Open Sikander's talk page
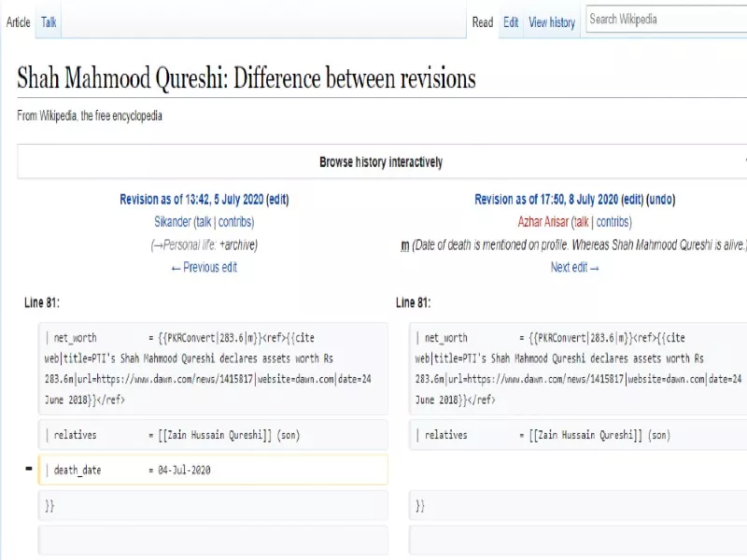Image resolution: width=747 pixels, height=560 pixels. pyautogui.click(x=204, y=222)
